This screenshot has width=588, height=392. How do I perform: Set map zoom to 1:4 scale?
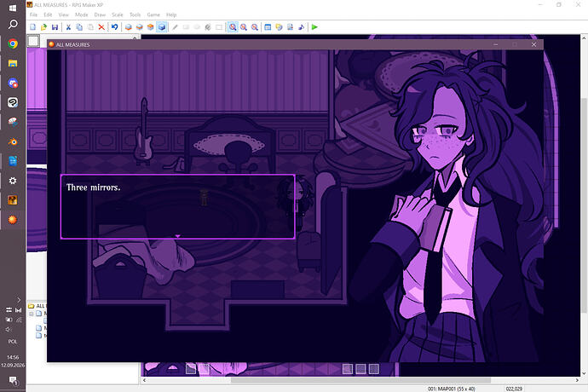[x=255, y=27]
